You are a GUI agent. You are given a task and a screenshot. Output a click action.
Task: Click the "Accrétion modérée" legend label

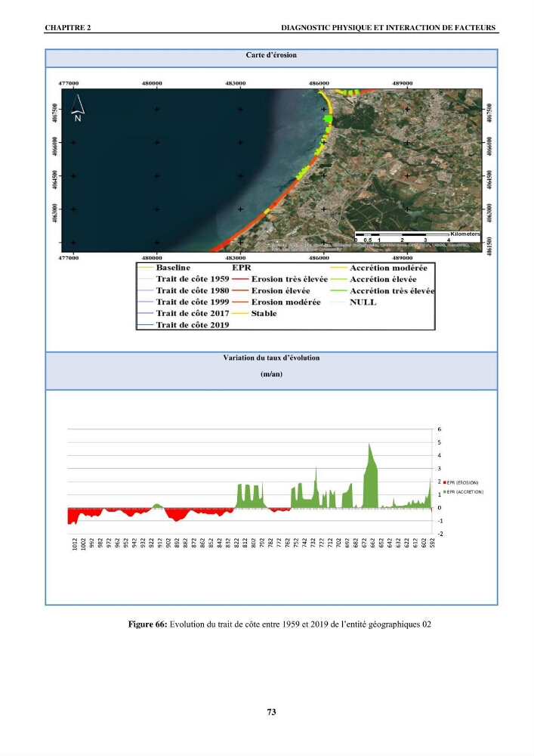tap(388, 268)
